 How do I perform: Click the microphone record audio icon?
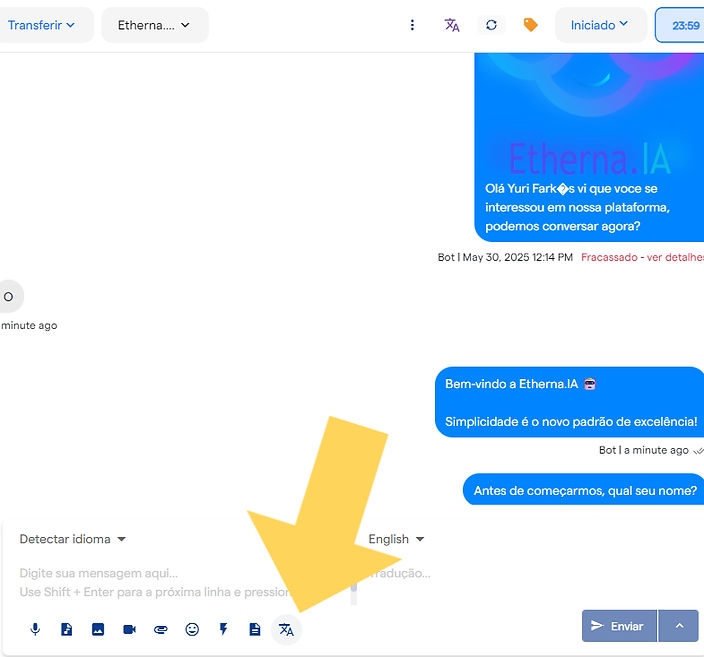[35, 629]
